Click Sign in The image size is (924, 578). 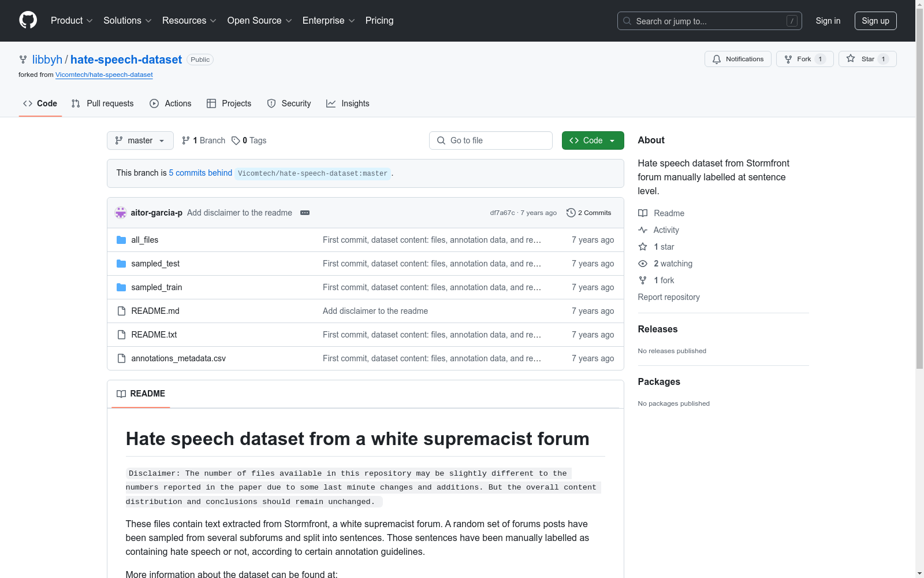[828, 21]
